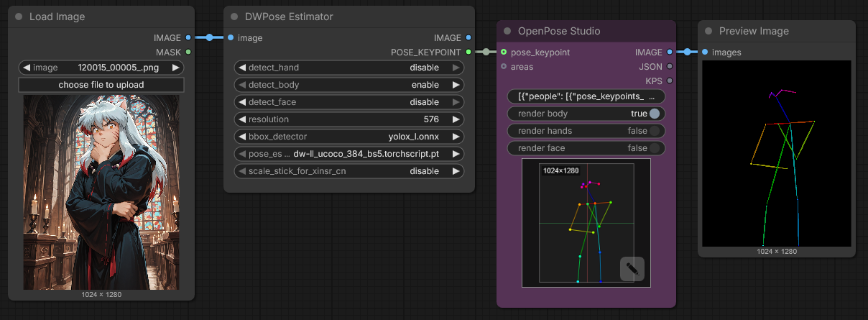Click the DWPose Estimator node title
Screen dimensions: 868x320
point(289,17)
